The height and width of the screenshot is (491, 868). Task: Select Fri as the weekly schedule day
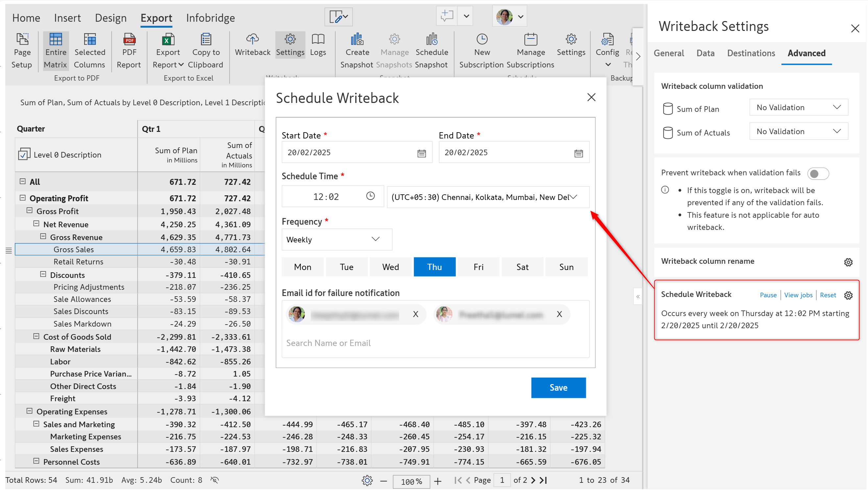click(478, 267)
